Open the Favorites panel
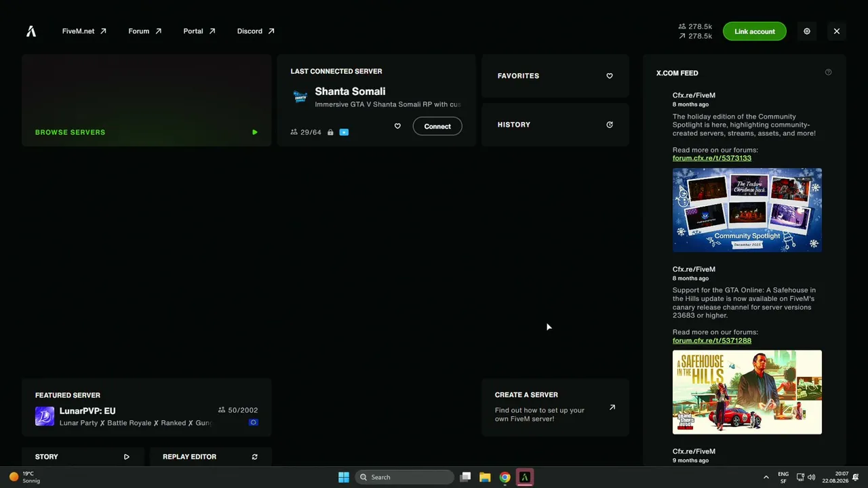868x488 pixels. tap(555, 76)
